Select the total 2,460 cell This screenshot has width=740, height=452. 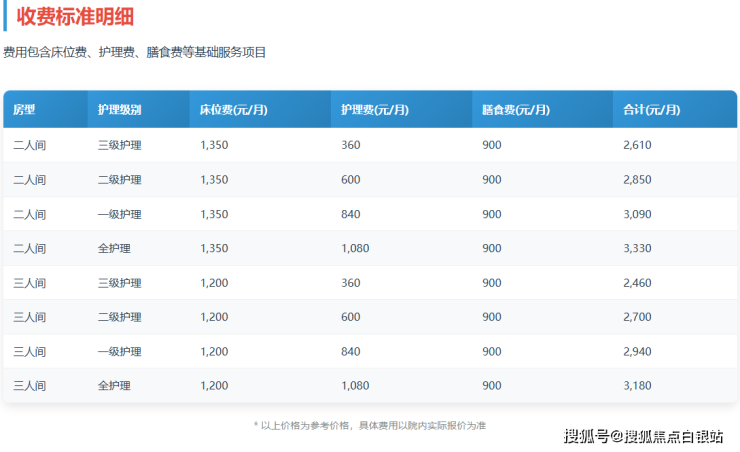tap(637, 283)
